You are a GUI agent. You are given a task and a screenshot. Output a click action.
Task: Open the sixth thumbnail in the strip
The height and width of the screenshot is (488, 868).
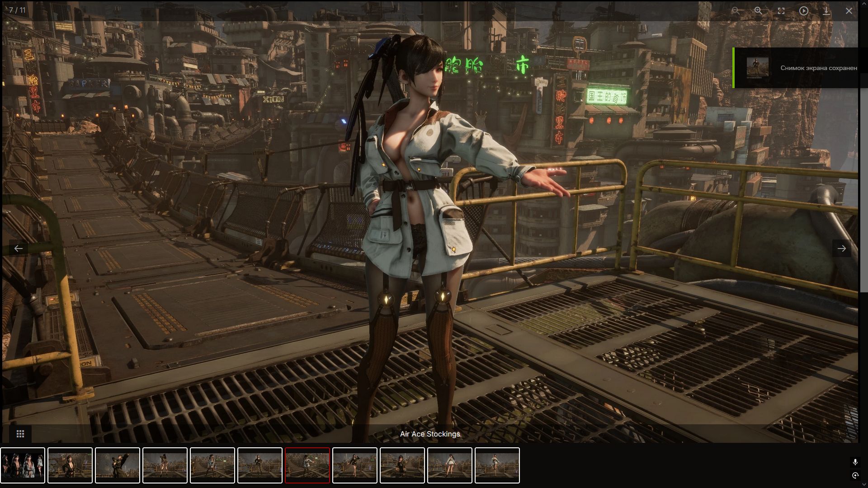click(260, 465)
